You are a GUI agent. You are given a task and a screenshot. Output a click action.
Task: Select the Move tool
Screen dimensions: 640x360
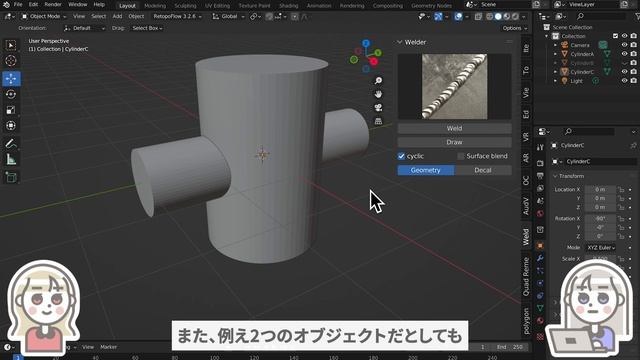(x=11, y=78)
